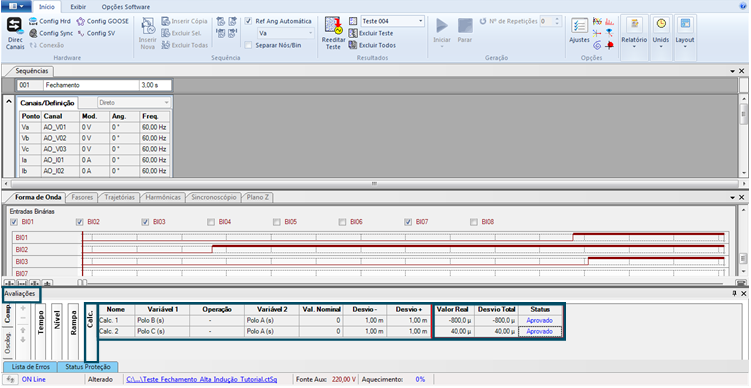Uncheck the BI02 binary input
Image resolution: width=751 pixels, height=388 pixels.
(x=80, y=222)
